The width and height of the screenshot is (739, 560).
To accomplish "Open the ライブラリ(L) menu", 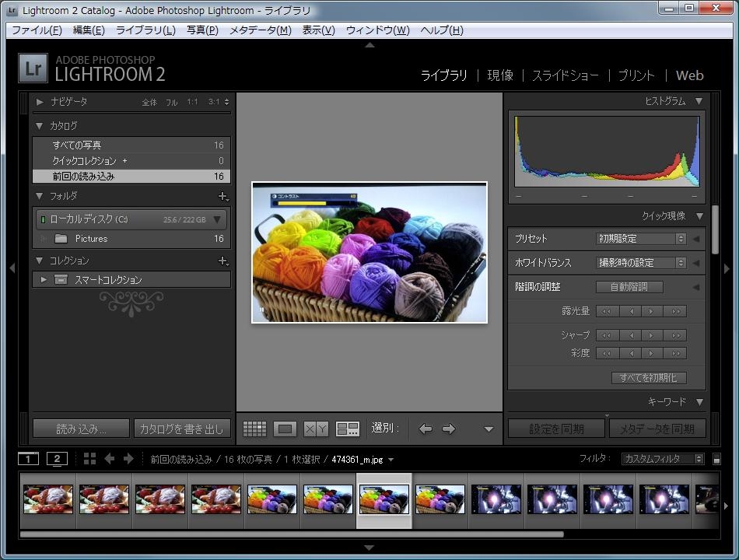I will click(145, 30).
